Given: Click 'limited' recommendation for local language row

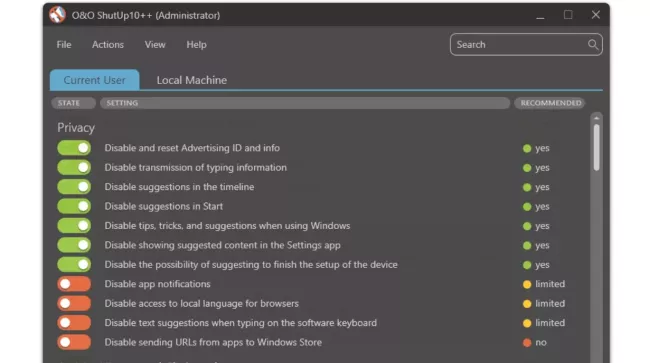Looking at the screenshot, I should [x=550, y=303].
